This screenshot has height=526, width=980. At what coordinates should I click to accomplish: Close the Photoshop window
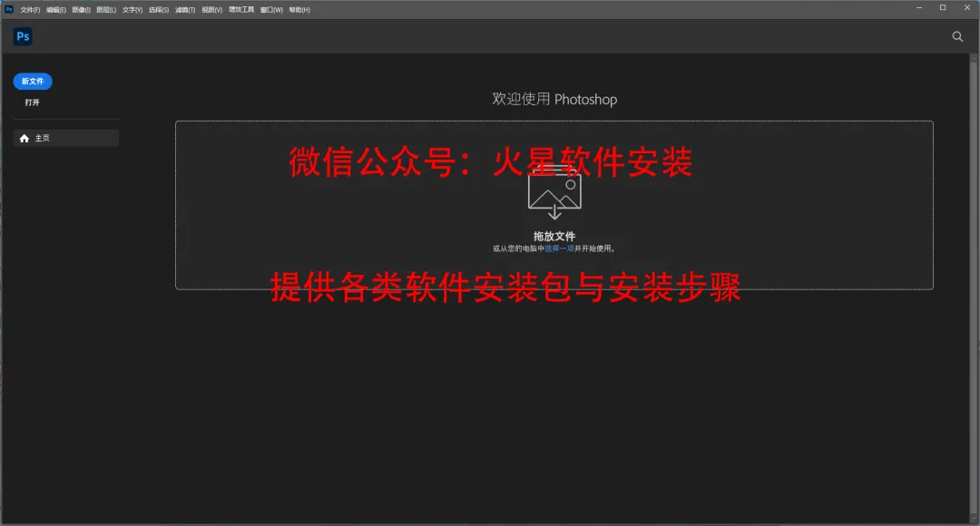tap(967, 8)
